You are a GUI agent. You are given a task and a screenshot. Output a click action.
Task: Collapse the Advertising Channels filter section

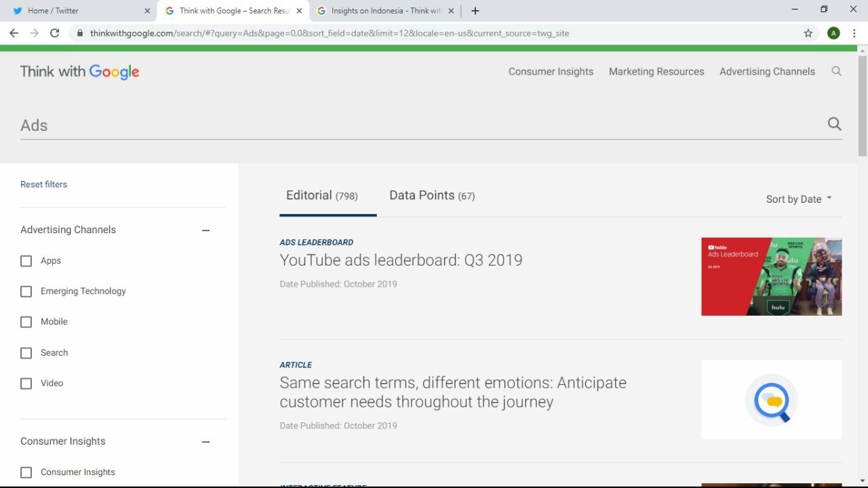(206, 230)
